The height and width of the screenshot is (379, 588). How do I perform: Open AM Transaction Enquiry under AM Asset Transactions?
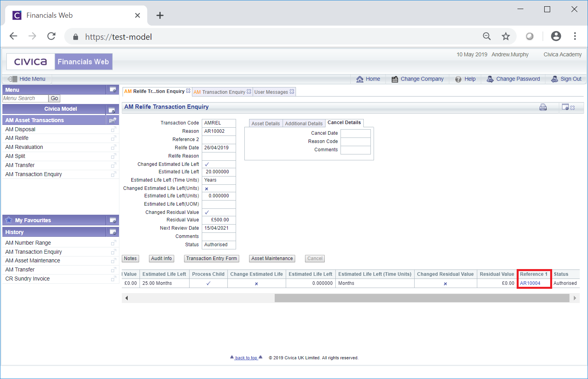click(x=33, y=174)
